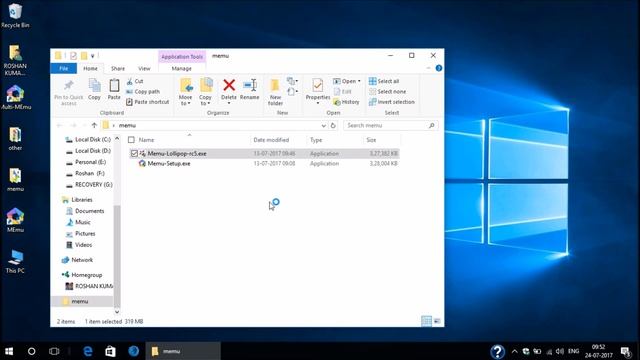This screenshot has height=360, width=640.
Task: Select Network in navigation pane
Action: click(x=77, y=260)
